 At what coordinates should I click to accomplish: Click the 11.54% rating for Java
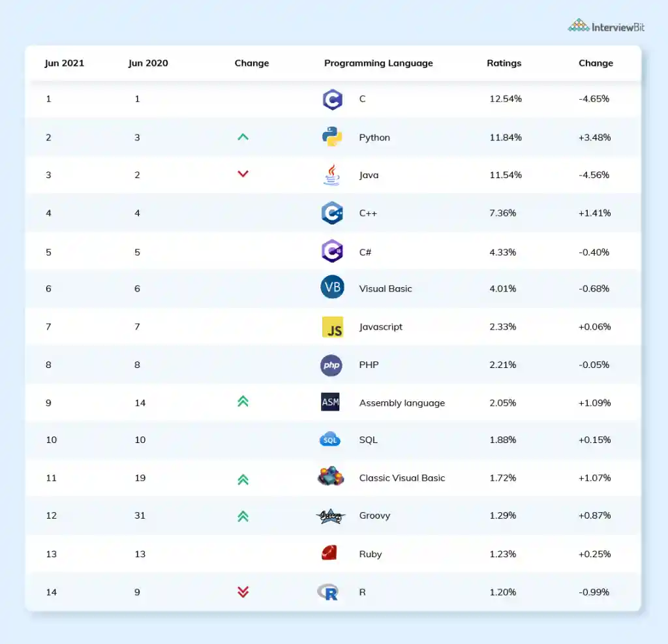(506, 175)
